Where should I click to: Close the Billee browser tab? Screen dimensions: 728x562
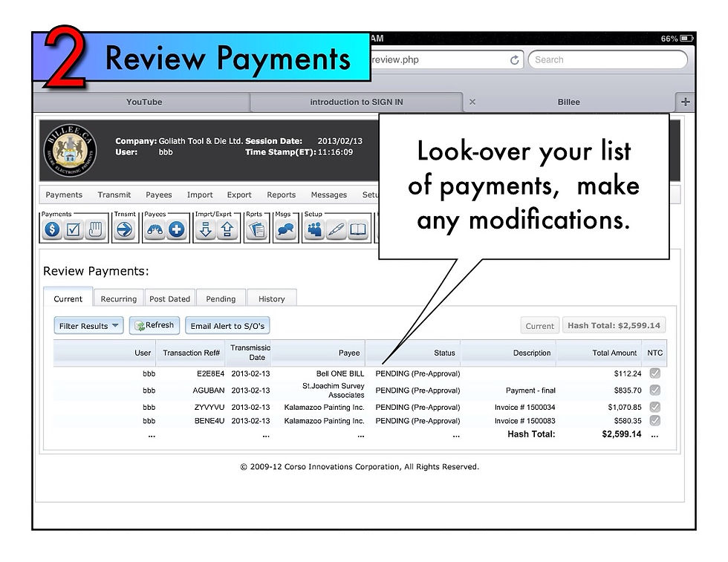click(472, 102)
